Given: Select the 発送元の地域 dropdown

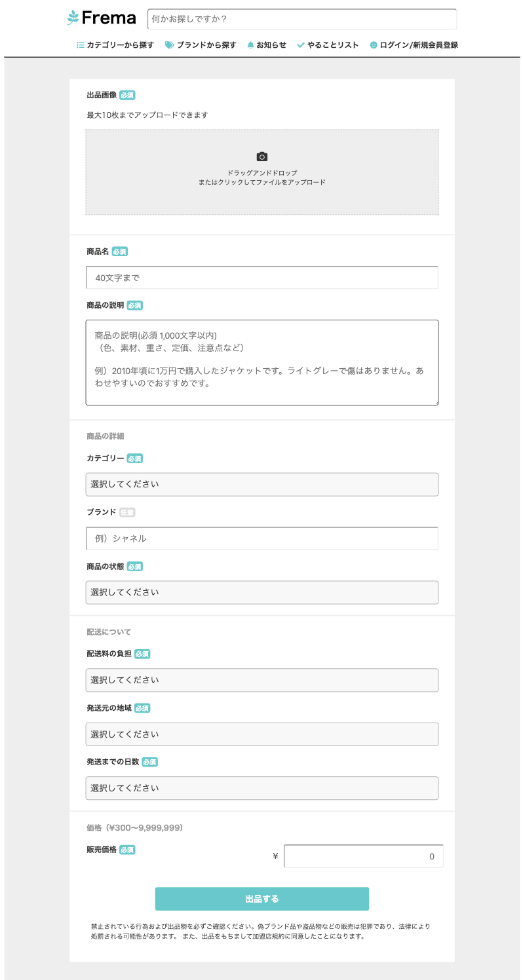Looking at the screenshot, I should click(261, 734).
